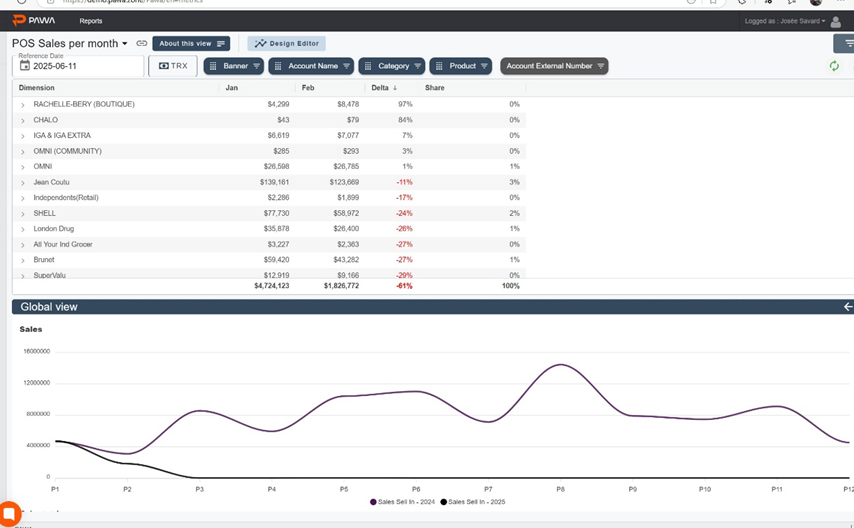Image resolution: width=854 pixels, height=528 pixels.
Task: Toggle the TRX currency button
Action: point(173,66)
